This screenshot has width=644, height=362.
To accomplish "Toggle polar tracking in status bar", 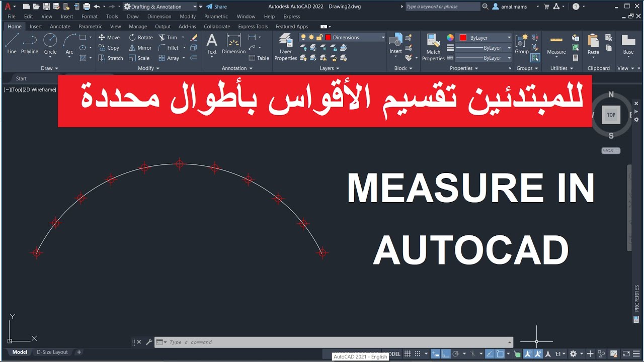I will coord(456,354).
